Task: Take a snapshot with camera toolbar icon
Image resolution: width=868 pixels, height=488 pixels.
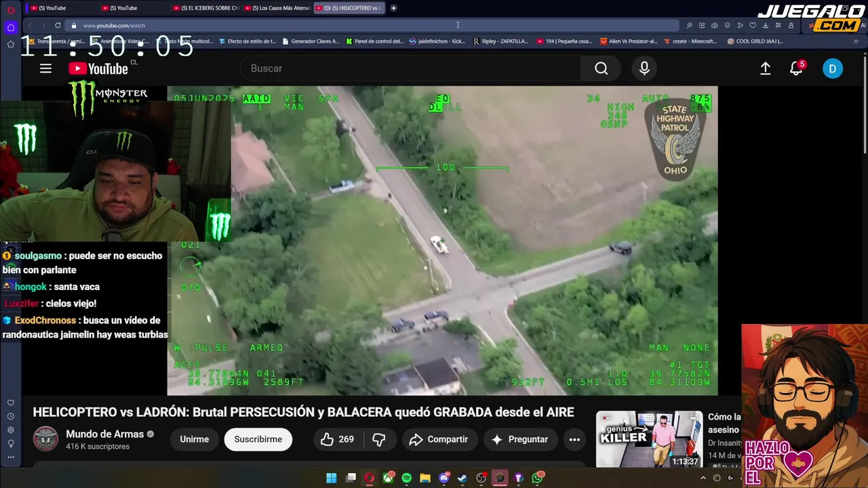Action: [714, 26]
